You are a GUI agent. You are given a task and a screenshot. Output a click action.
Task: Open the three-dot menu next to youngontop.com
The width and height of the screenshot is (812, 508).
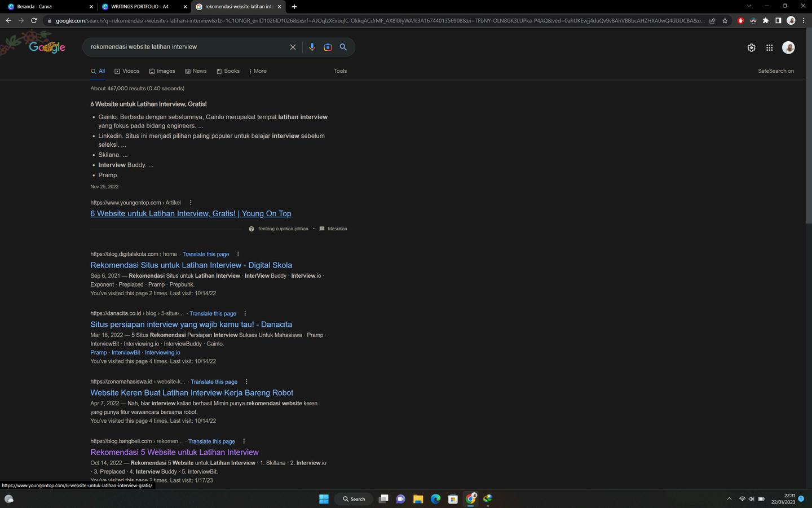tap(191, 203)
